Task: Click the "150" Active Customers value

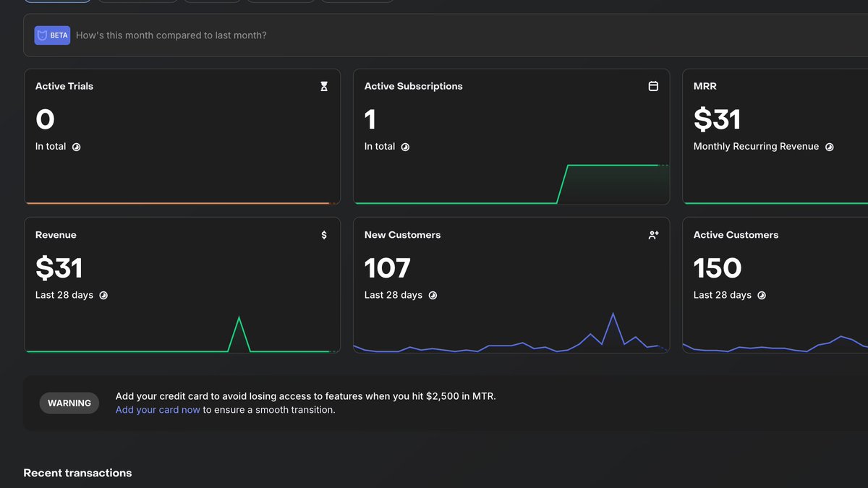Action: (718, 268)
